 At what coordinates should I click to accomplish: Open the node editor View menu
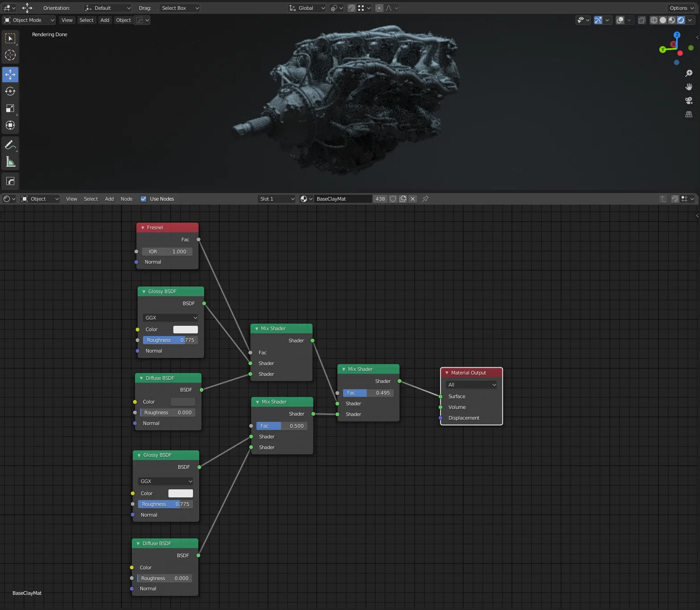pyautogui.click(x=71, y=199)
